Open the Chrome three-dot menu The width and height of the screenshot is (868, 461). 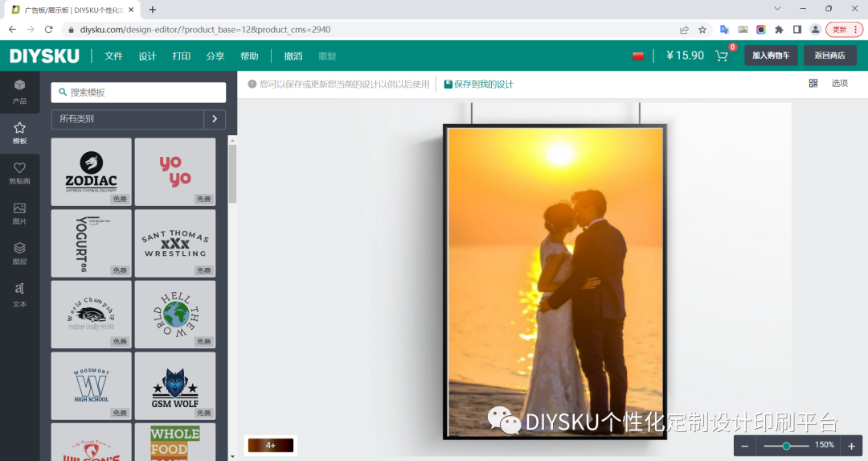[856, 30]
